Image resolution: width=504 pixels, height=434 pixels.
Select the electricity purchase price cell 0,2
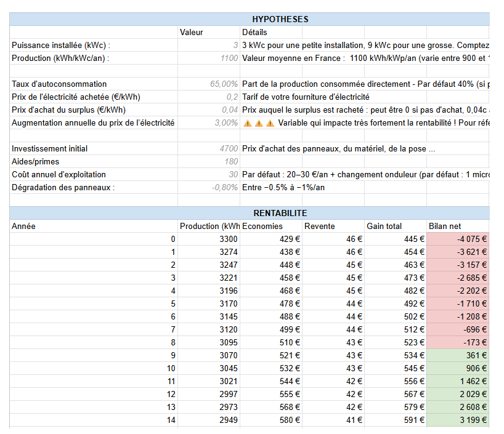pyautogui.click(x=209, y=97)
